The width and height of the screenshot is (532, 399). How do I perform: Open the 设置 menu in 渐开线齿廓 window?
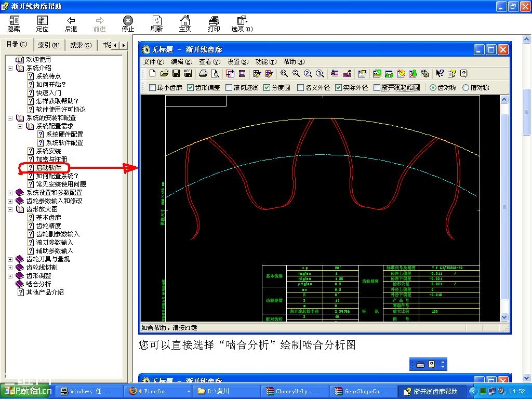(237, 61)
